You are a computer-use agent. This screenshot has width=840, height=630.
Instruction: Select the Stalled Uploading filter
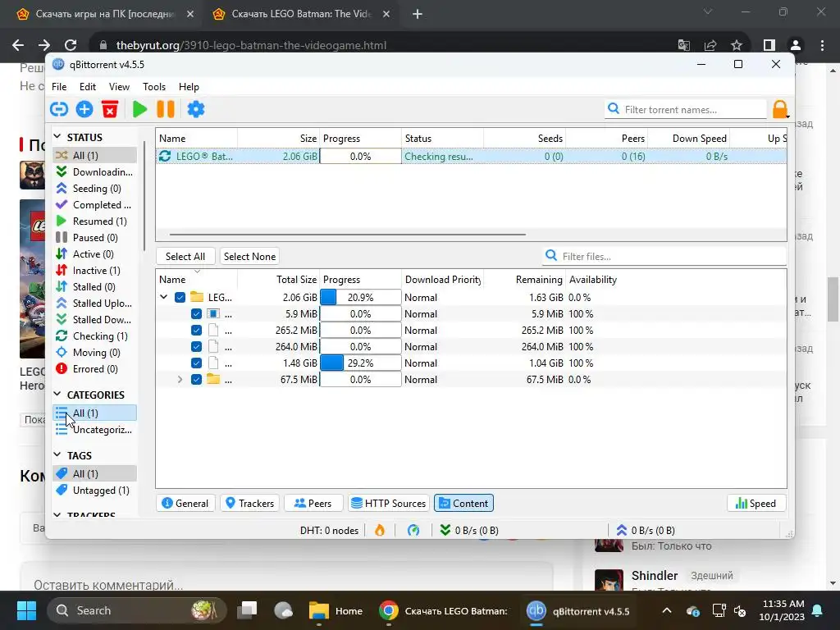point(95,304)
